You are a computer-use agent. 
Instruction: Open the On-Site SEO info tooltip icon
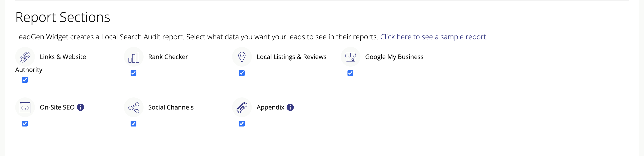[x=80, y=107]
